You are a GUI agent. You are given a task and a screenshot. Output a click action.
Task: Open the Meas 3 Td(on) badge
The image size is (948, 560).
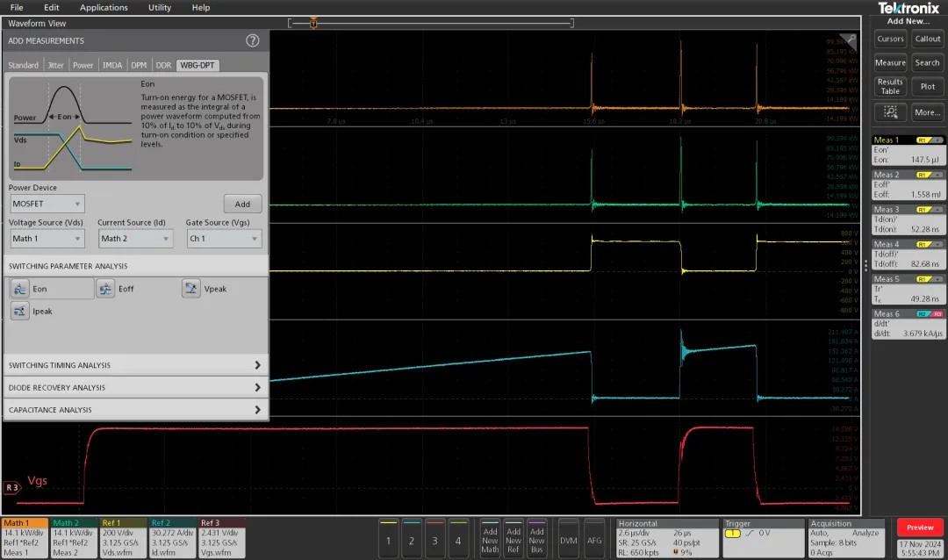click(x=908, y=219)
